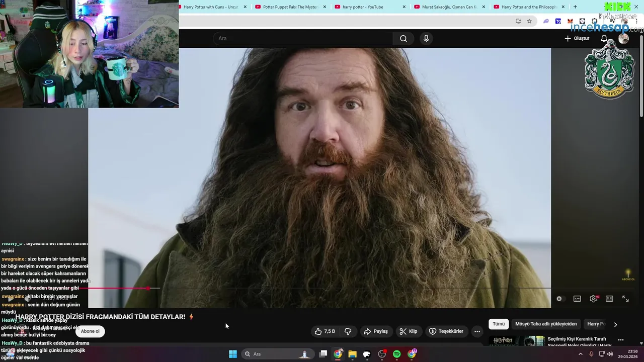The height and width of the screenshot is (362, 644).
Task: Open YouTube notifications bell
Action: pyautogui.click(x=604, y=39)
